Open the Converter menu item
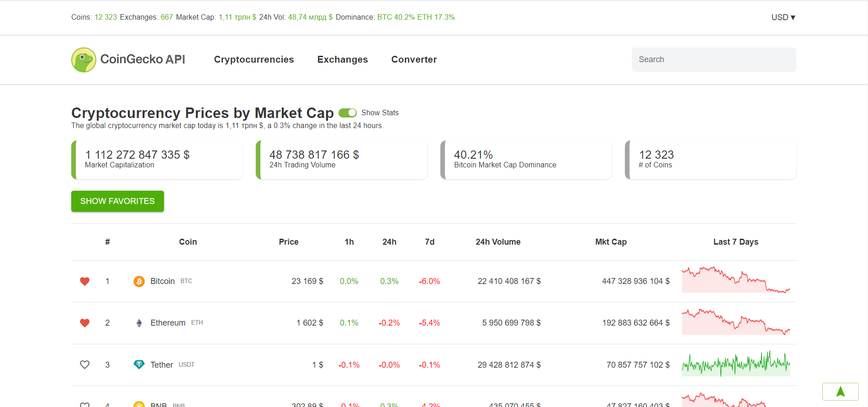 [414, 59]
